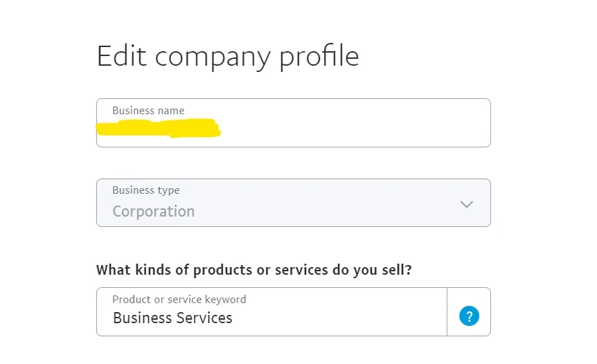Focus the Business name input field

click(x=294, y=123)
